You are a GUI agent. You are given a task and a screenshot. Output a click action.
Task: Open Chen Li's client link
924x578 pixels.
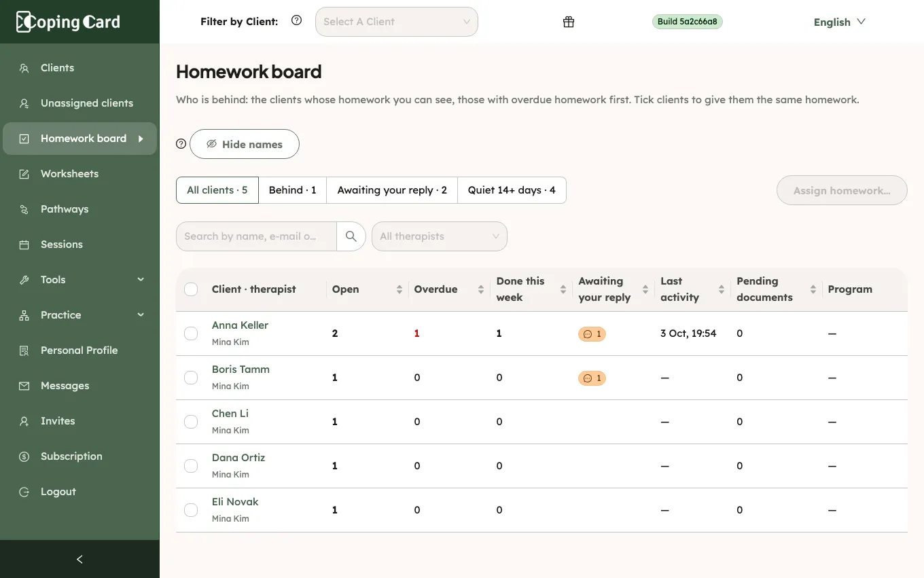tap(230, 414)
